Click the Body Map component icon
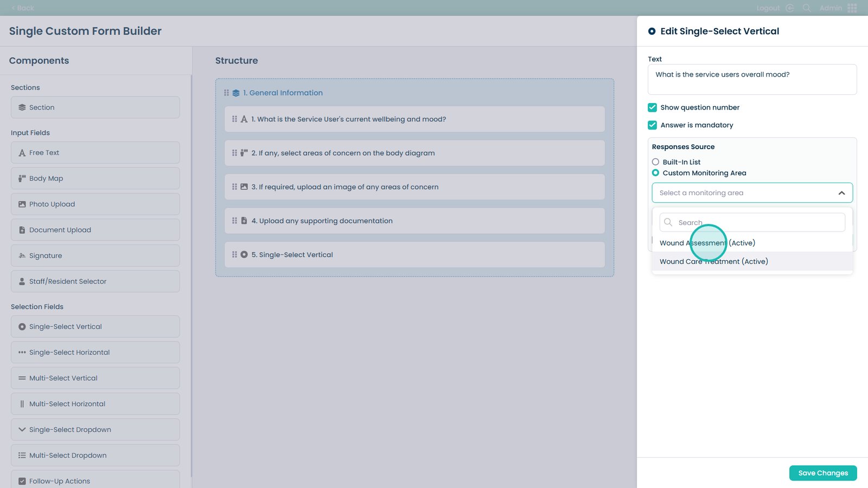Viewport: 868px width, 488px height. pos(22,178)
